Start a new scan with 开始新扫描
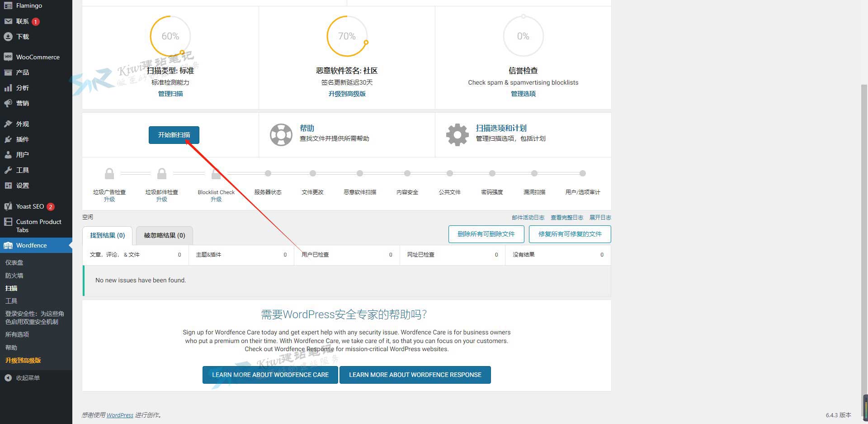This screenshot has height=424, width=868. pos(174,135)
